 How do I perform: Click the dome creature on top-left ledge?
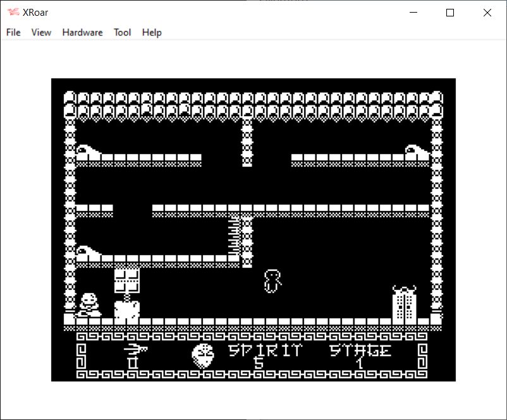coord(87,152)
